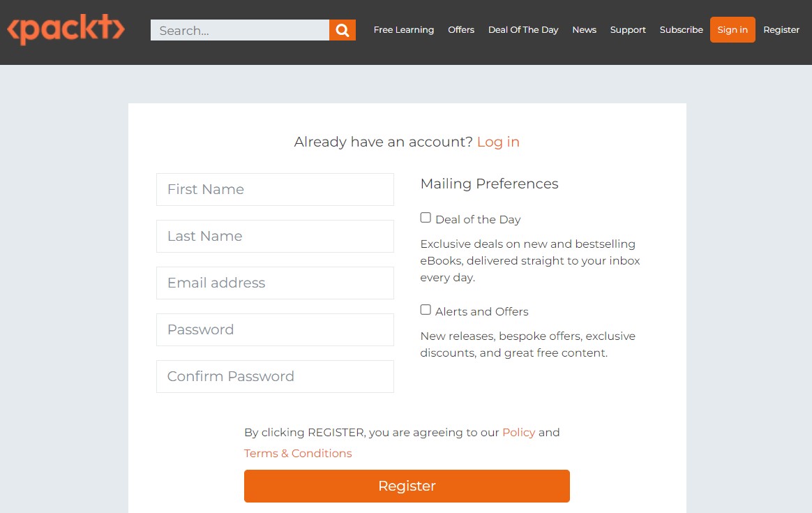View the Terms & Conditions
The width and height of the screenshot is (812, 513).
297,453
